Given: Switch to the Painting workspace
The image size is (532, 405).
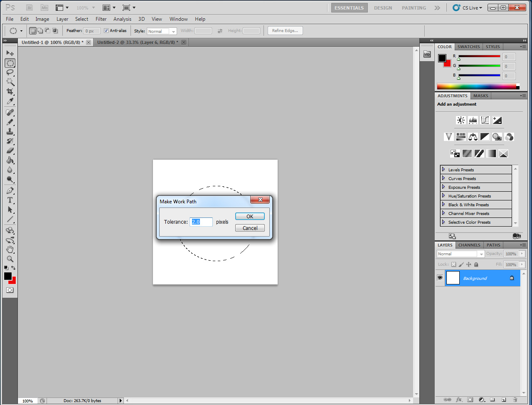Looking at the screenshot, I should (414, 8).
